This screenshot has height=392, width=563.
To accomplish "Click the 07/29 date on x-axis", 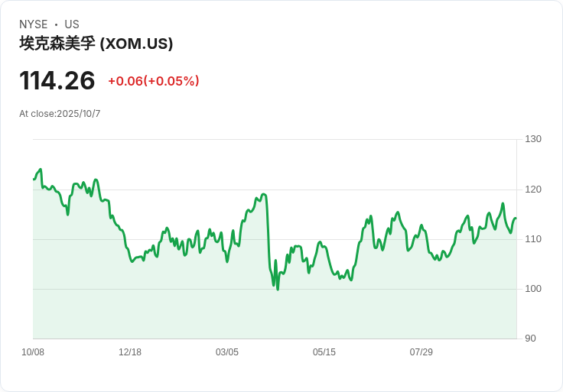I will pyautogui.click(x=421, y=352).
